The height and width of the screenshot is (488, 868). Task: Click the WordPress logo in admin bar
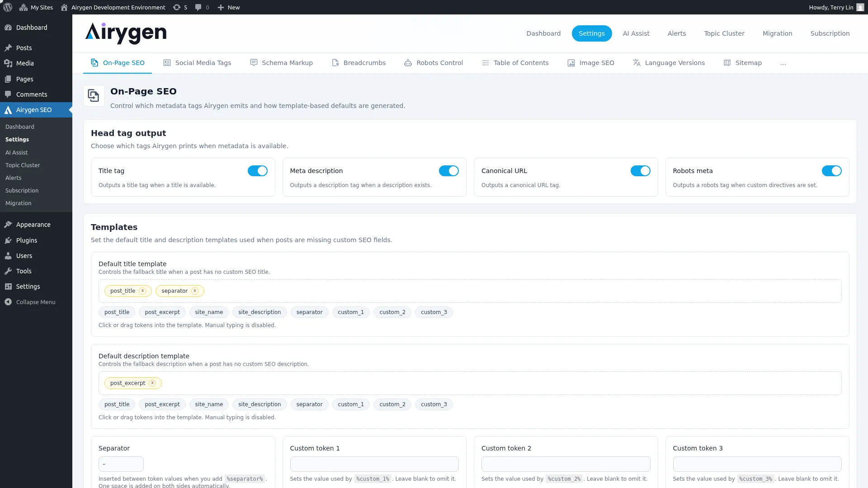pos(8,7)
